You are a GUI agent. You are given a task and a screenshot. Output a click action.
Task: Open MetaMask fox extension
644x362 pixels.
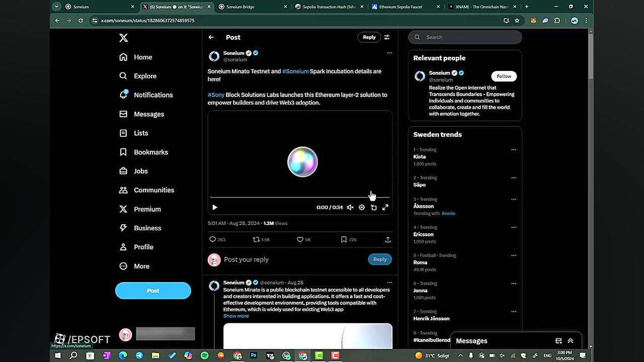(x=533, y=21)
